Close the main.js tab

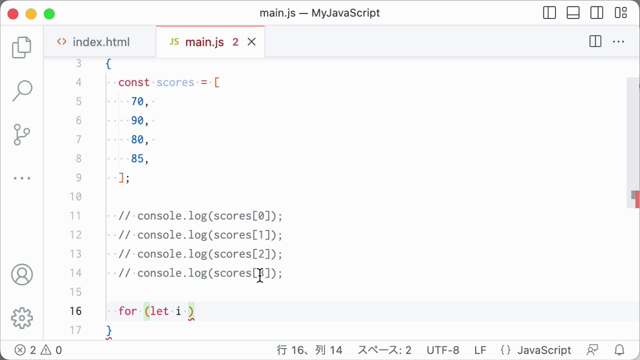point(251,42)
